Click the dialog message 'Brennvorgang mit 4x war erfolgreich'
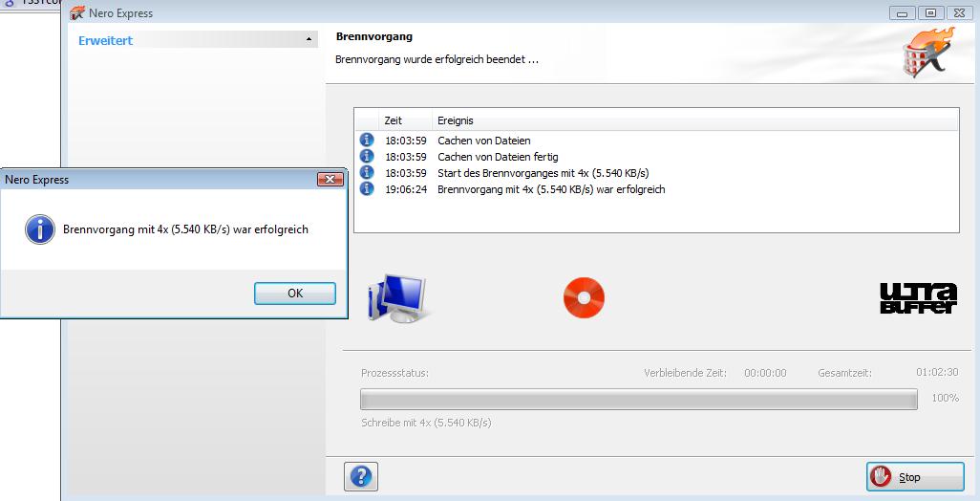This screenshot has height=501, width=980. click(185, 229)
